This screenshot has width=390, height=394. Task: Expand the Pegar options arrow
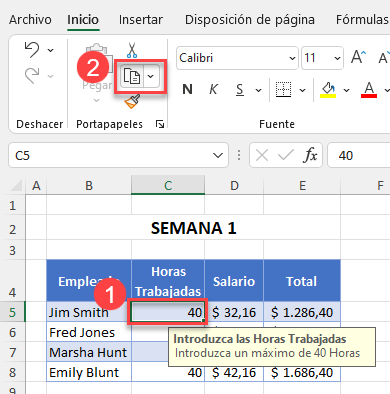click(x=97, y=100)
